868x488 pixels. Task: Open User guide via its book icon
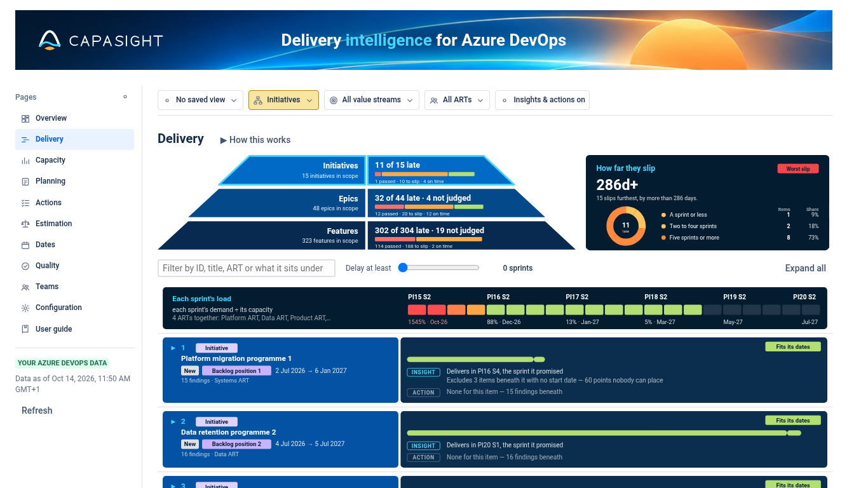tap(25, 329)
